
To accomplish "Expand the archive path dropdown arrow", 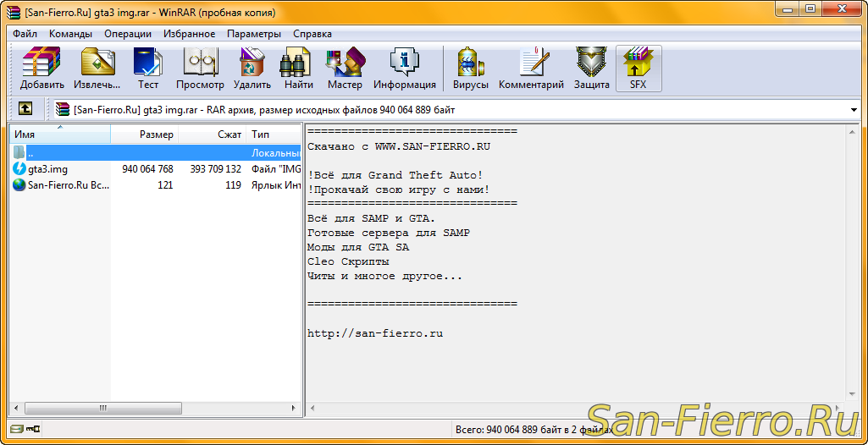I will [853, 110].
